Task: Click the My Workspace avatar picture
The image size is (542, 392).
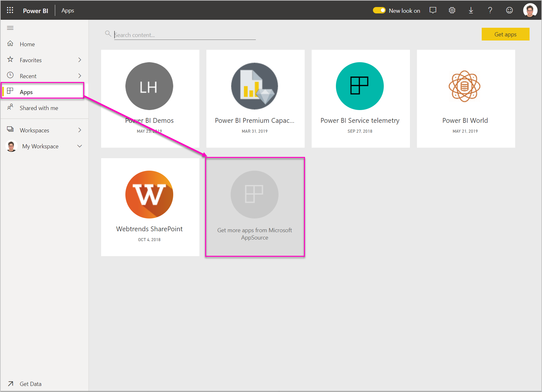Action: [x=11, y=146]
